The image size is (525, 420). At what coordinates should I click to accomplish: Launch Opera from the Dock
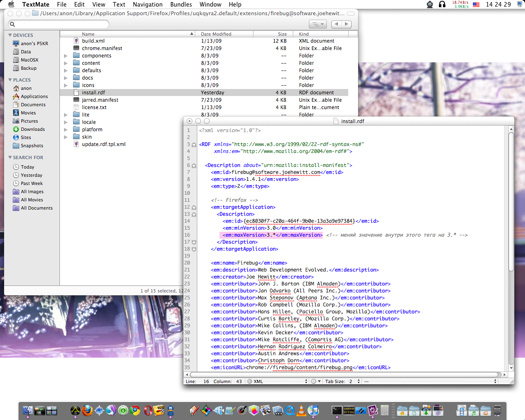point(148,411)
